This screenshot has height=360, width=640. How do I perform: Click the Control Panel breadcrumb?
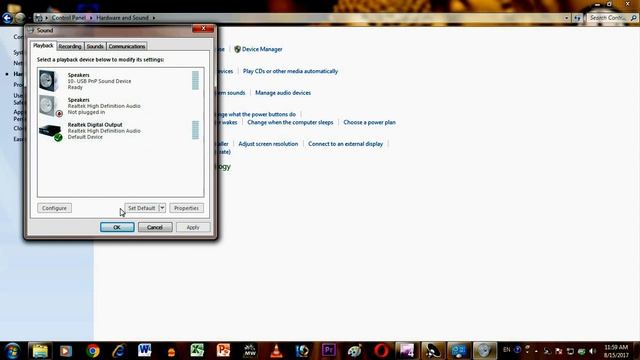coord(69,18)
